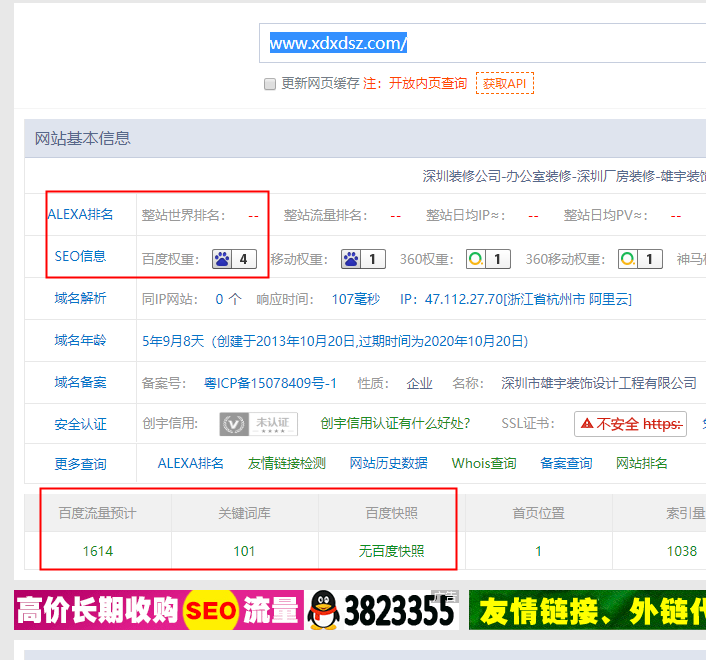Click 创宇信用认证有什么好处 link
Viewport: 706px width, 660px height.
(395, 423)
